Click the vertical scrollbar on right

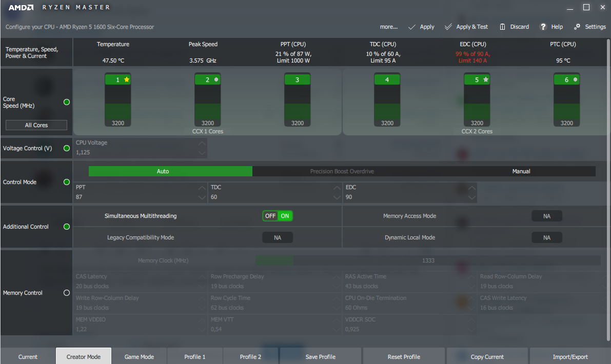608,190
